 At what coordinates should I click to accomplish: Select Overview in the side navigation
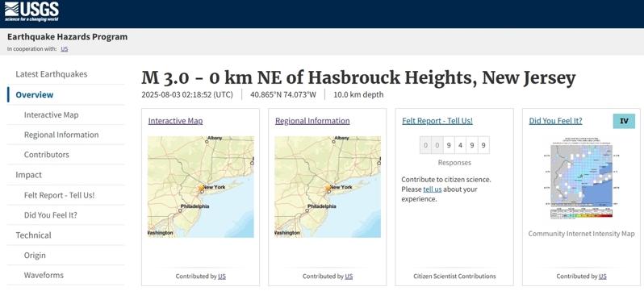(x=35, y=95)
